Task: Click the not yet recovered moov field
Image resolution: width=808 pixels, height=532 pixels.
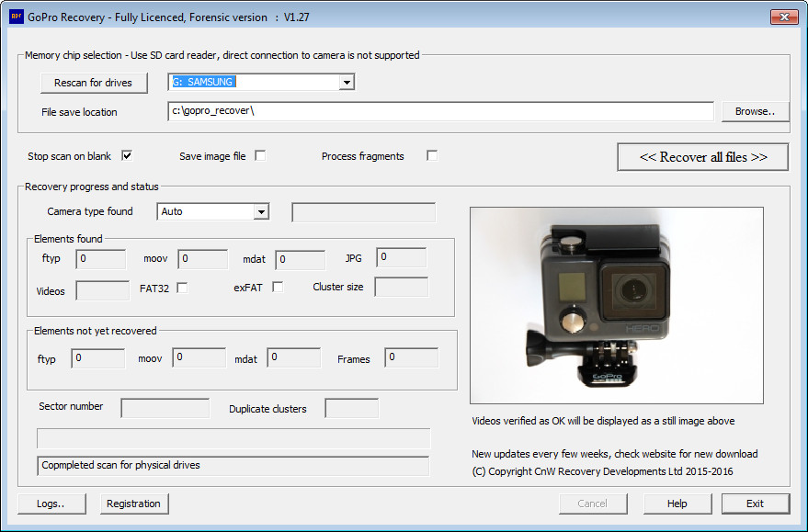Action: pos(199,357)
